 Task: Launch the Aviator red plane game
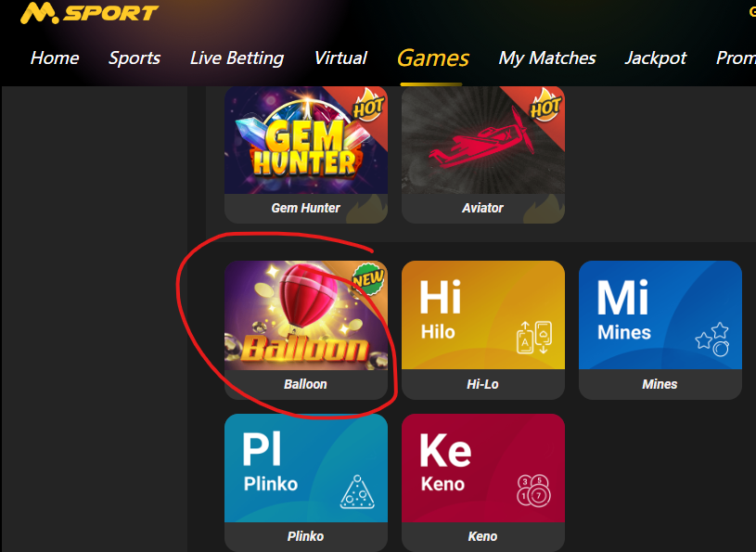(483, 140)
